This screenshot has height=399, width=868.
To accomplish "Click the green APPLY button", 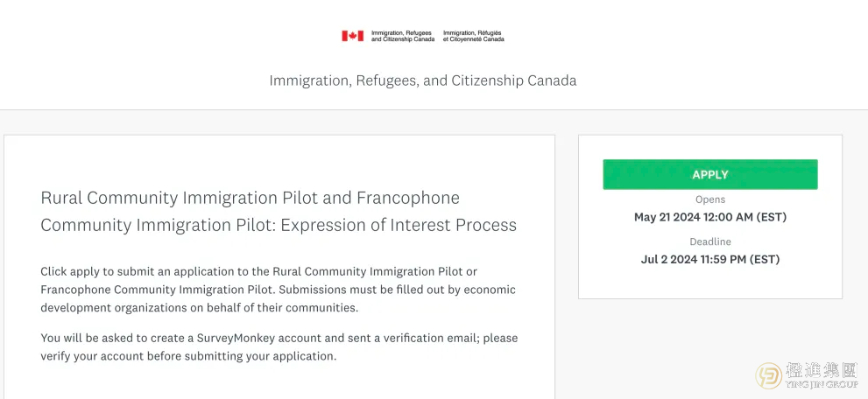I will click(x=710, y=175).
